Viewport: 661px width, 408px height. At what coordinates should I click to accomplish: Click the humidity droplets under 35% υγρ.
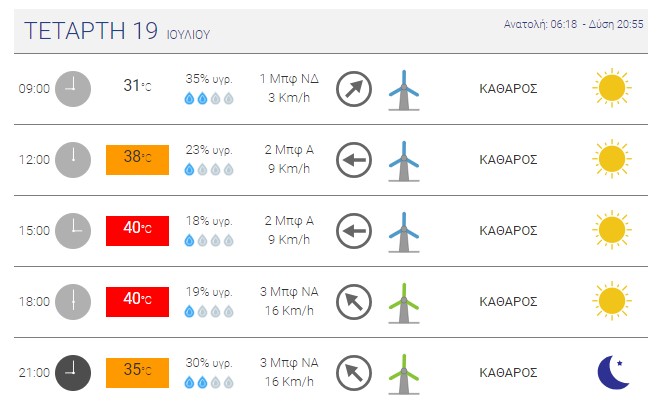point(209,99)
